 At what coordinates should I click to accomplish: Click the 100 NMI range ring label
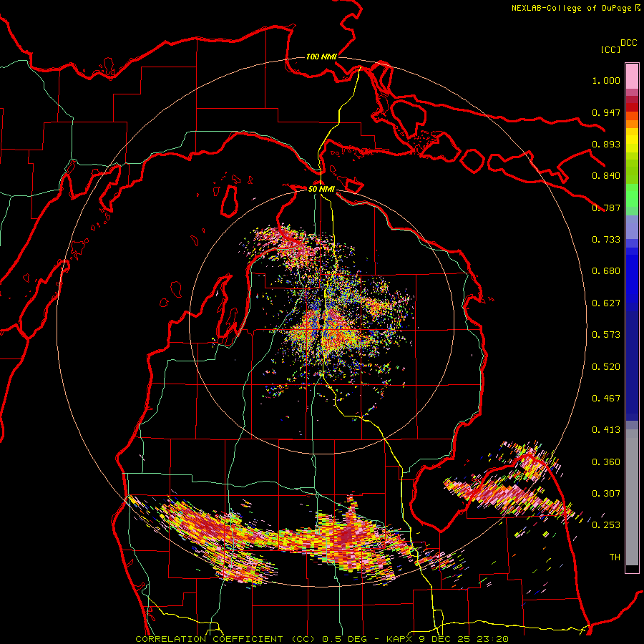[x=321, y=57]
